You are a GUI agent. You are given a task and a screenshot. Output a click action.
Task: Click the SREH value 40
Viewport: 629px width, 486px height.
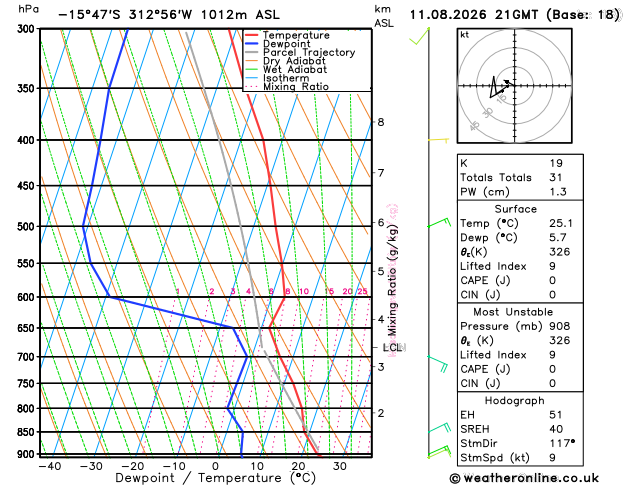[x=556, y=429]
